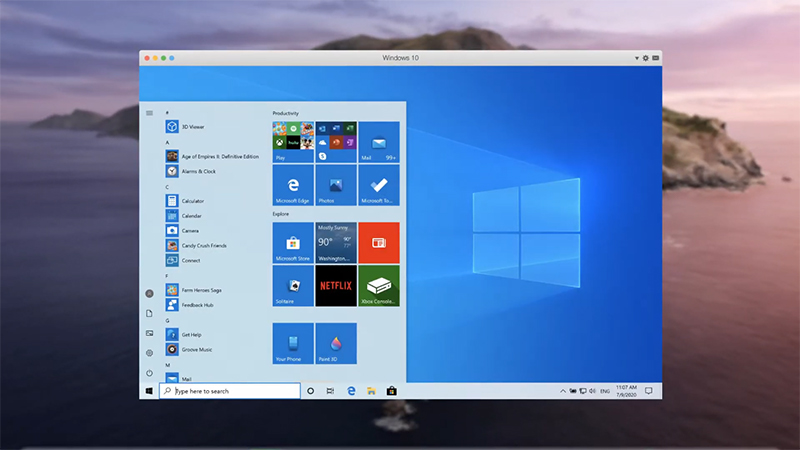Click the Windows Start button

click(149, 391)
